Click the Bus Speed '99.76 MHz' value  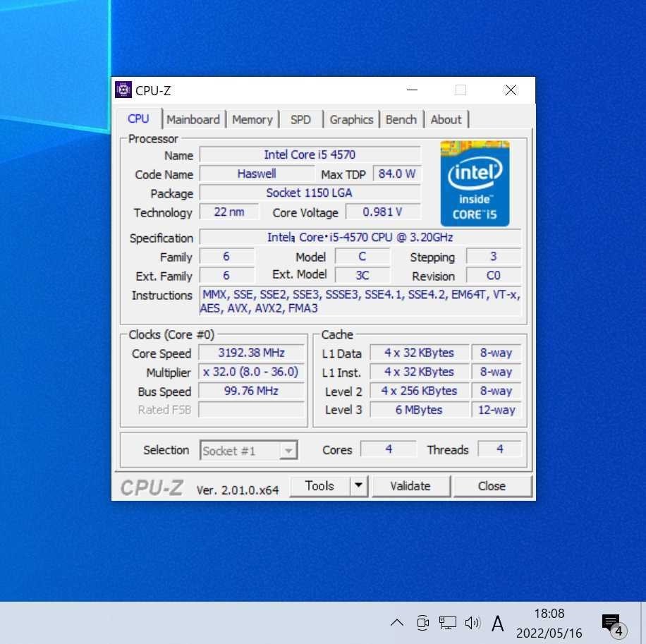[251, 391]
